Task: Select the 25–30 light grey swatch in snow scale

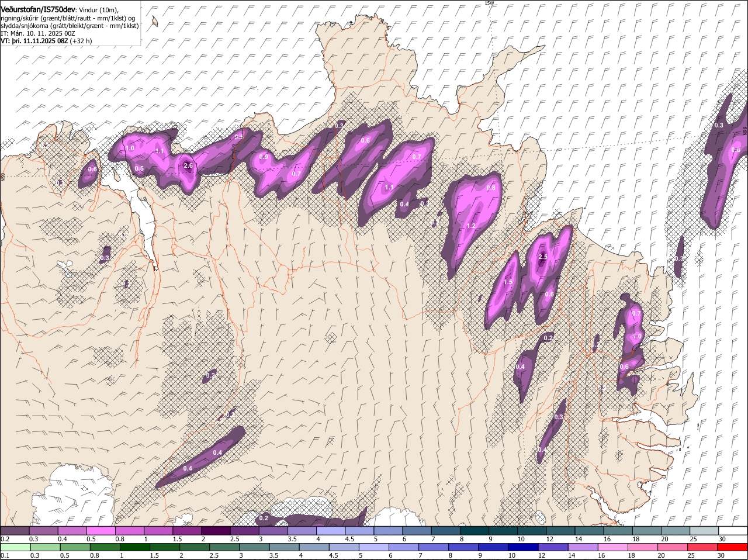Action: click(705, 530)
